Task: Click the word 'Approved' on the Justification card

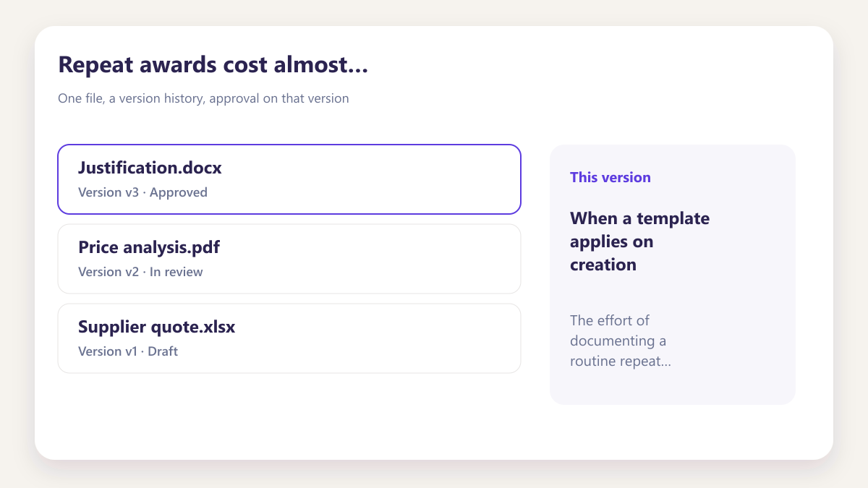Action: pos(179,192)
